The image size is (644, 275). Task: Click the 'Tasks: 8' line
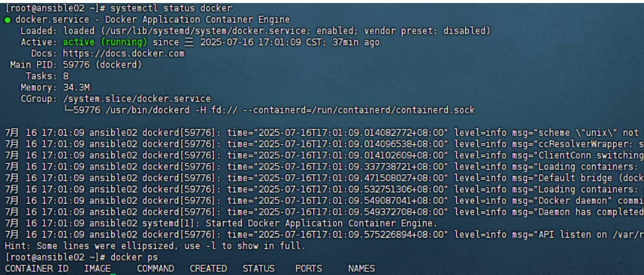(x=47, y=76)
